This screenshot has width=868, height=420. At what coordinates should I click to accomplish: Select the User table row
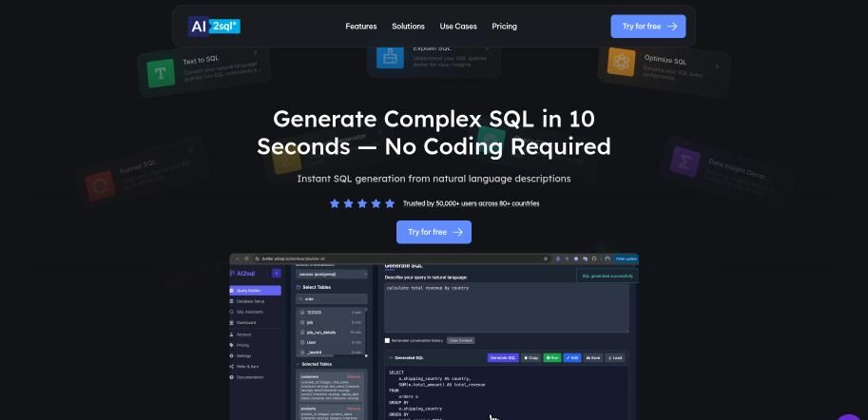331,342
